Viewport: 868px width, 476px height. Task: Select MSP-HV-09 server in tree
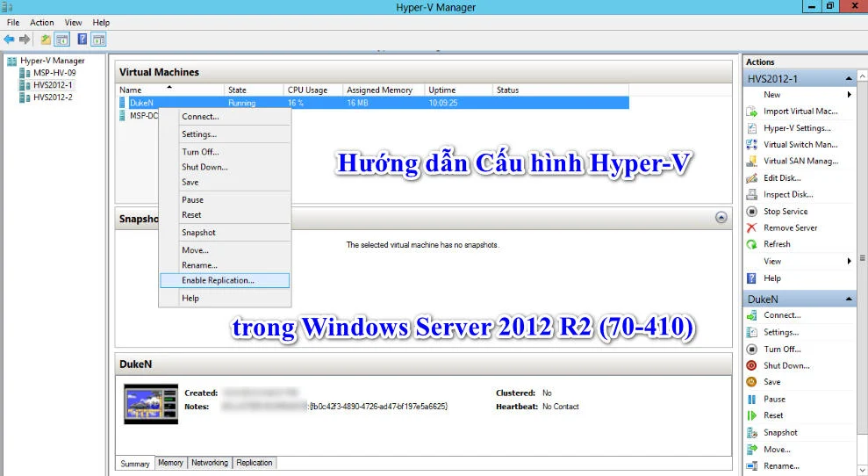(54, 73)
